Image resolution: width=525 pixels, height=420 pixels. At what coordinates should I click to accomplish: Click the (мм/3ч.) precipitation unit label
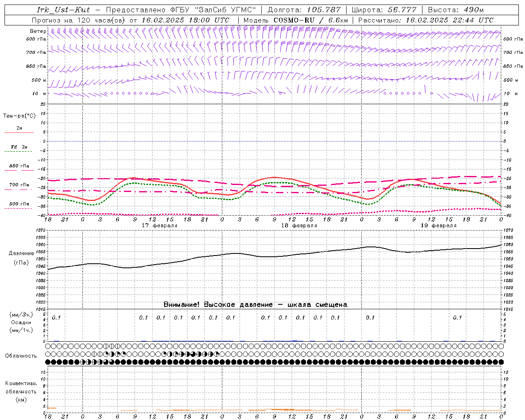(21, 315)
